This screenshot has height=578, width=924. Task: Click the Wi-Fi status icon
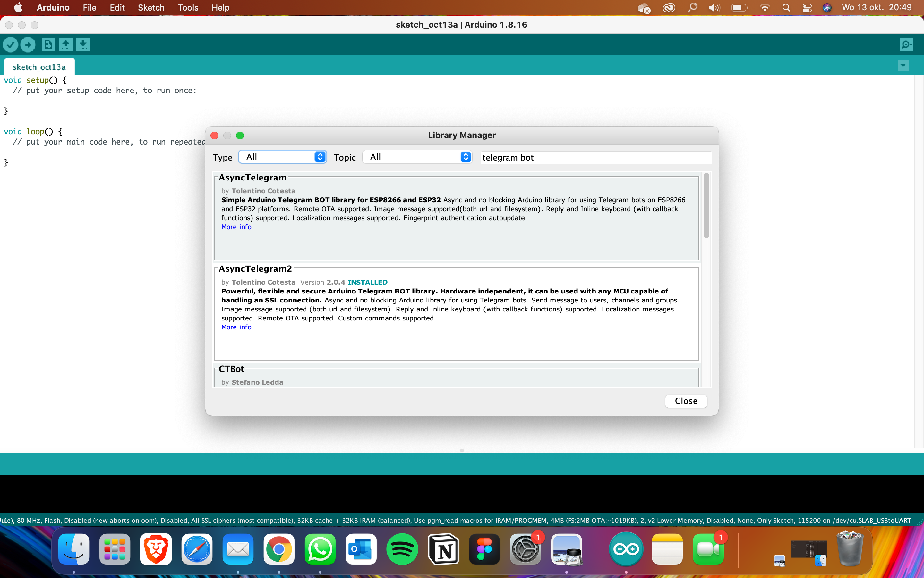coord(765,8)
